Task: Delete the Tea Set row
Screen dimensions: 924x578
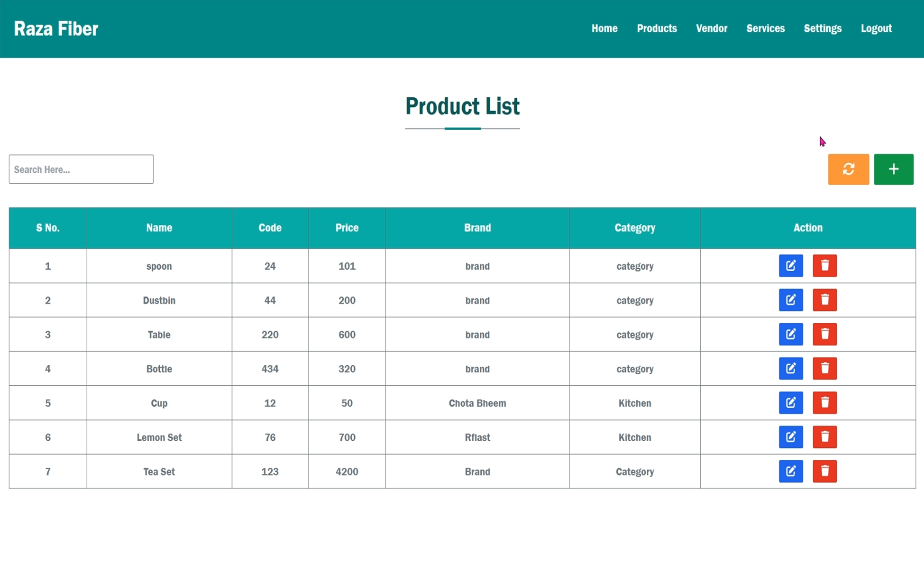Action: (x=824, y=471)
